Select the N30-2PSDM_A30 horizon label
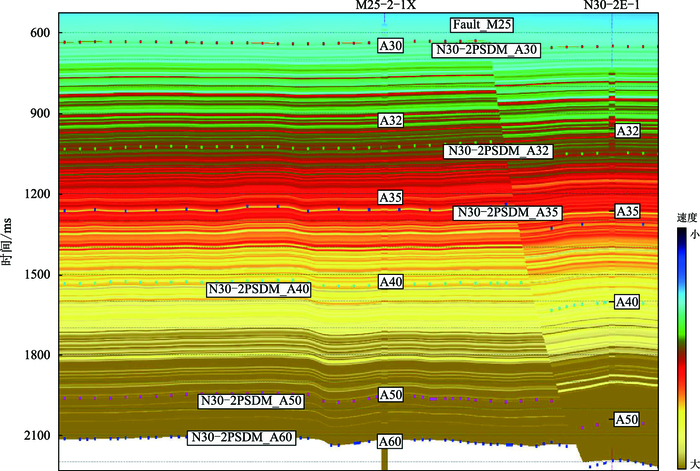700x471 pixels. tap(486, 50)
